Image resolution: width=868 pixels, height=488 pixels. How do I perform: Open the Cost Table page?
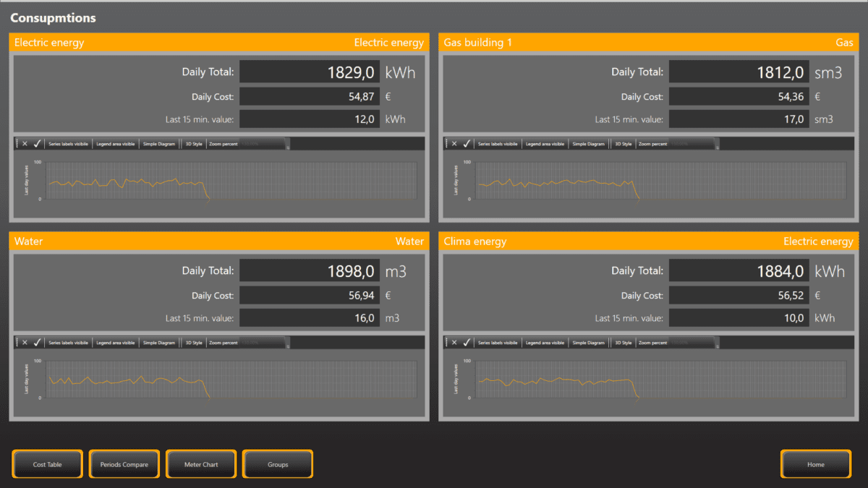tap(47, 464)
